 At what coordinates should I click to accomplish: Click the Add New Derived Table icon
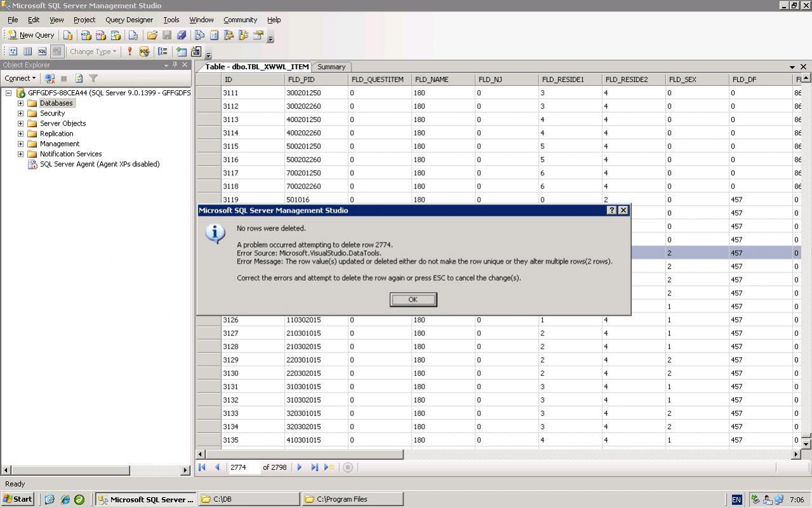coord(196,51)
